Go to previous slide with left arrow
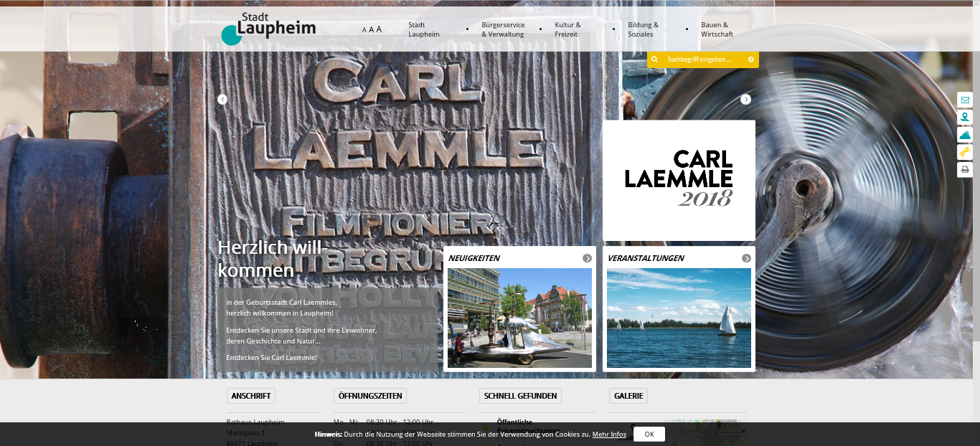Viewport: 980px width, 446px height. point(222,99)
